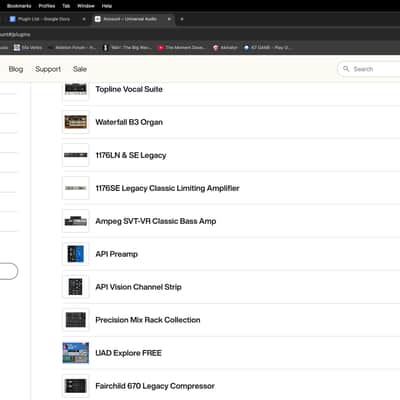The height and width of the screenshot is (400, 400).
Task: Open the Support page link
Action: click(x=48, y=69)
